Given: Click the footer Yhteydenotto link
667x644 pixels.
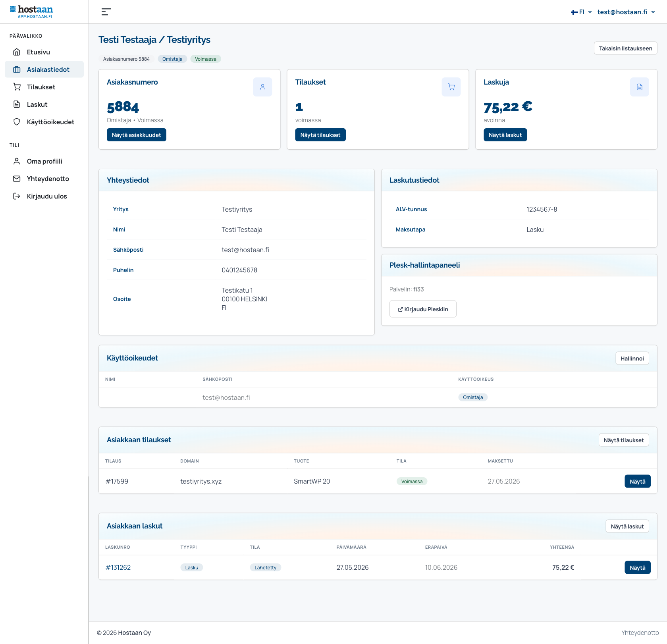Looking at the screenshot, I should coord(640,633).
